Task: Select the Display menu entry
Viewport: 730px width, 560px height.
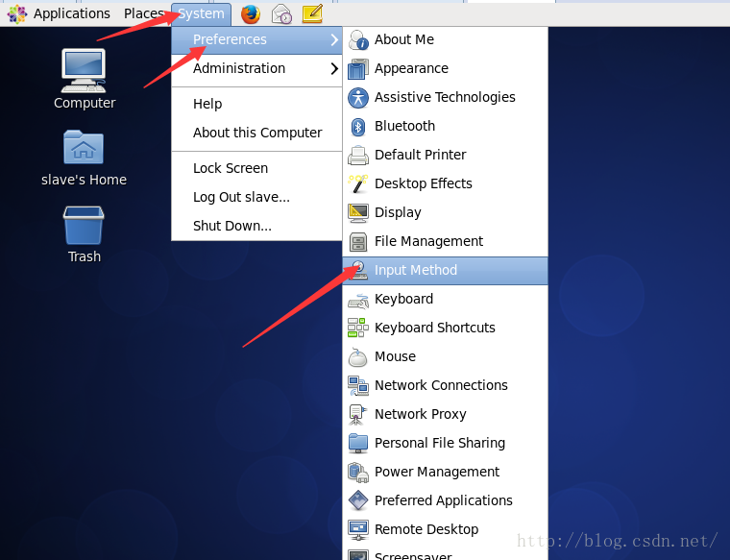Action: point(445,213)
